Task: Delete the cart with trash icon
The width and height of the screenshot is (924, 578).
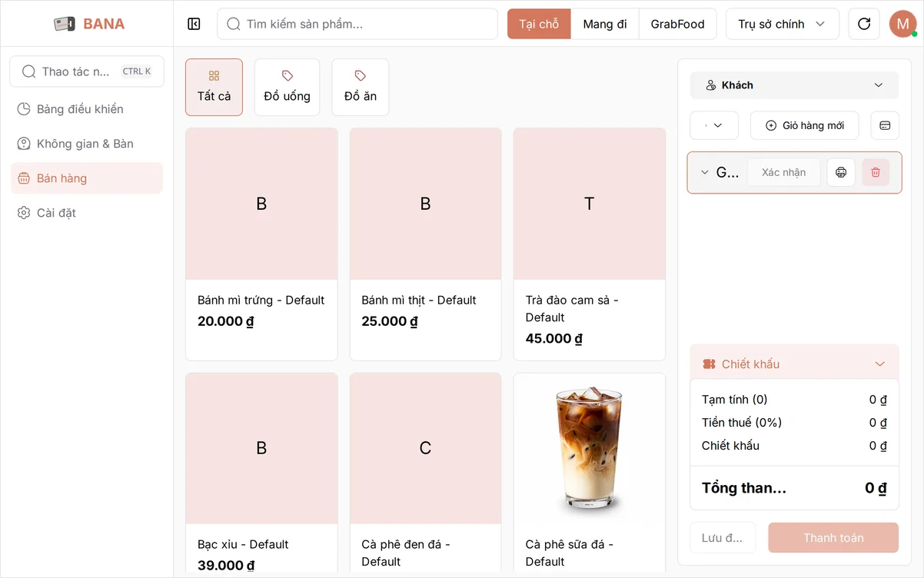Action: (x=876, y=172)
